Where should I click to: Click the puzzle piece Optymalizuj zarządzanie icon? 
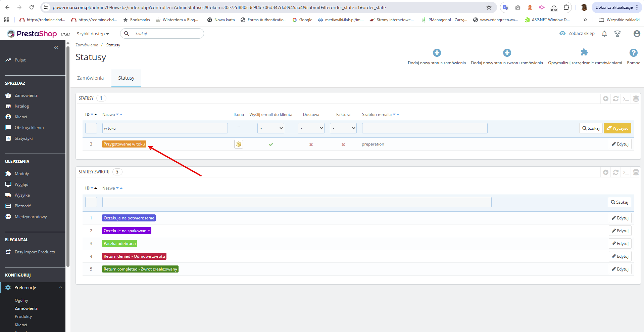(x=584, y=52)
